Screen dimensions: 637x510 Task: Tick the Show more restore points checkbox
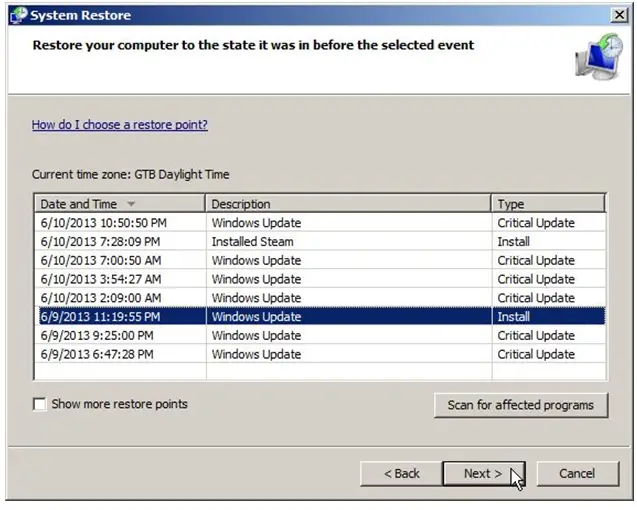pyautogui.click(x=39, y=404)
